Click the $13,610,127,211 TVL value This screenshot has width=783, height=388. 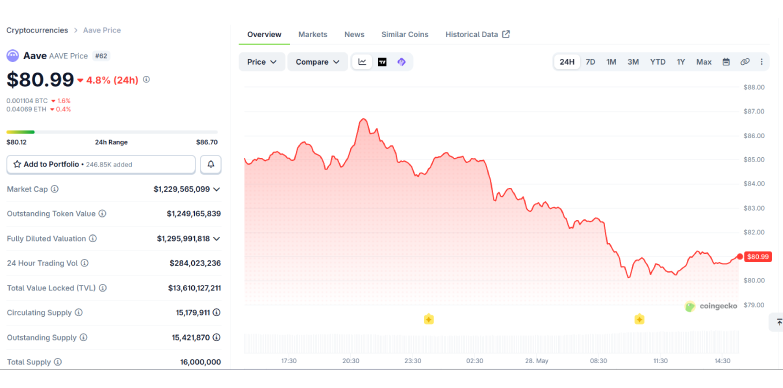tap(194, 288)
